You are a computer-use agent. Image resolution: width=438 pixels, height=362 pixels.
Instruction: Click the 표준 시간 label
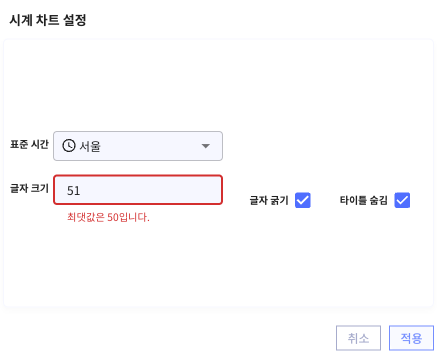click(x=29, y=144)
